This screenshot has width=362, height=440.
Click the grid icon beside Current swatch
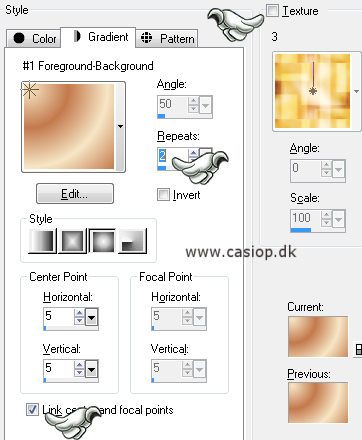[358, 349]
